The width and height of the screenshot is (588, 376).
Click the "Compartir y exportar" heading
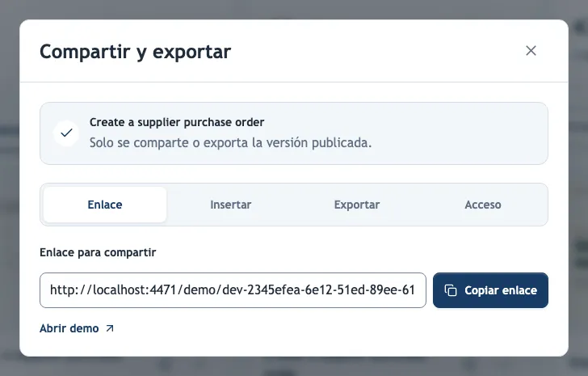click(136, 52)
